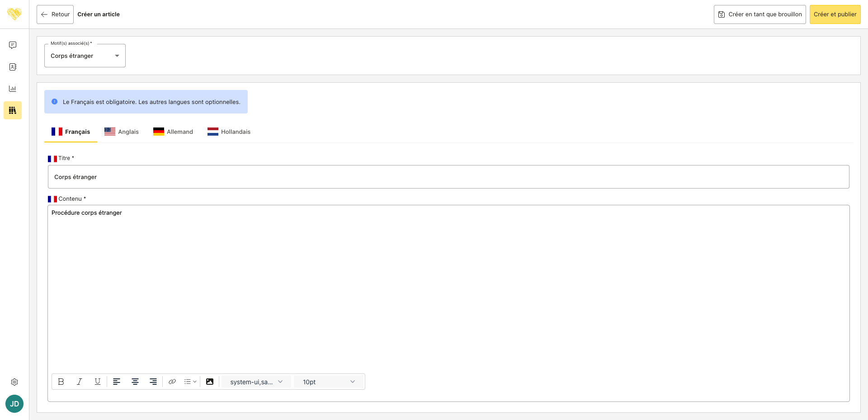Underline text with the U icon
This screenshot has width=868, height=420.
(x=97, y=382)
